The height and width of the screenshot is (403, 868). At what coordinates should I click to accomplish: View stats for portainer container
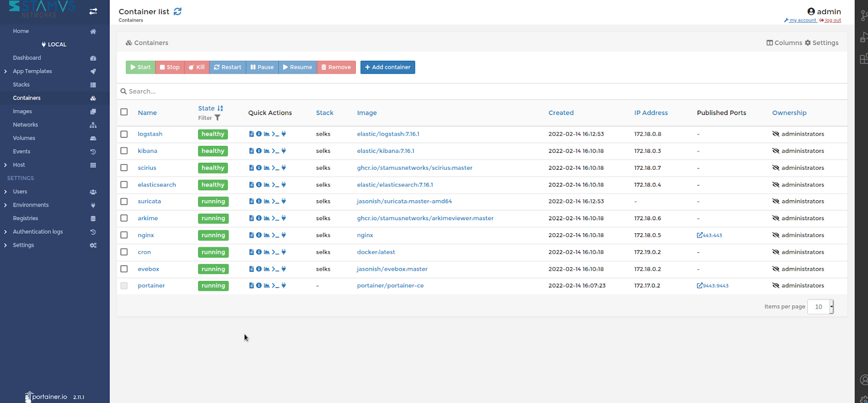(267, 285)
